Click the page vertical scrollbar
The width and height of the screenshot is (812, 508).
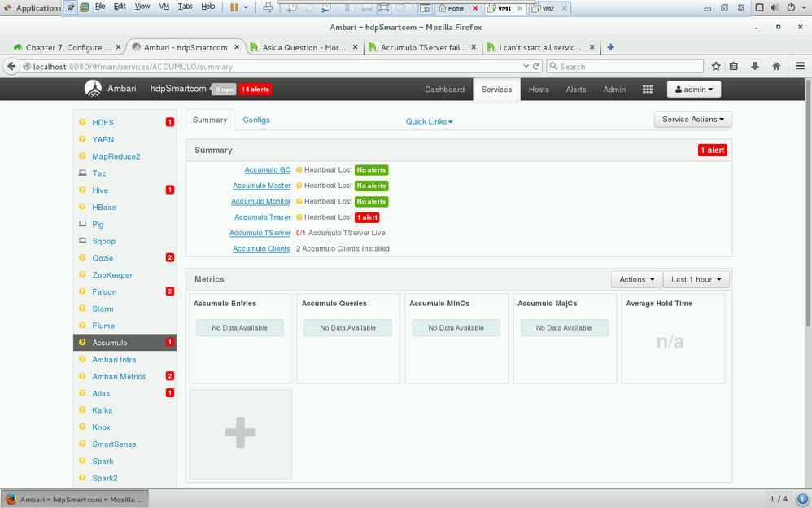coord(808,202)
